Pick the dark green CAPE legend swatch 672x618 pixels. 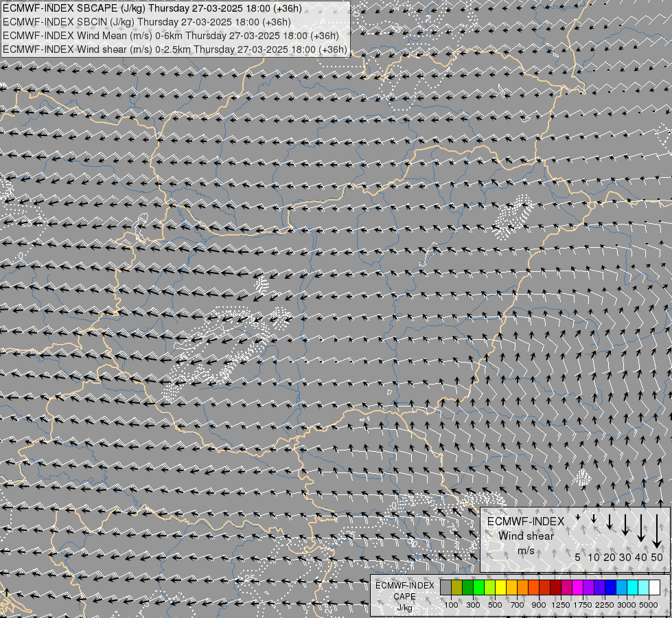tap(467, 588)
